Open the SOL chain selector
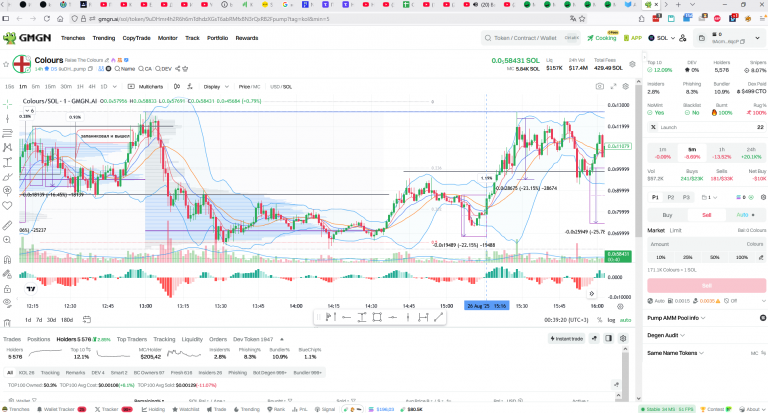 point(662,38)
